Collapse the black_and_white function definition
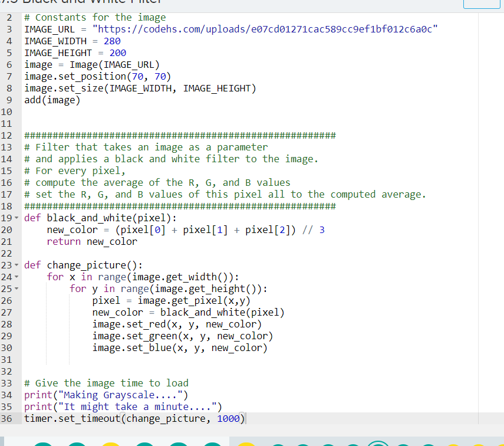The image size is (504, 446). (x=17, y=218)
